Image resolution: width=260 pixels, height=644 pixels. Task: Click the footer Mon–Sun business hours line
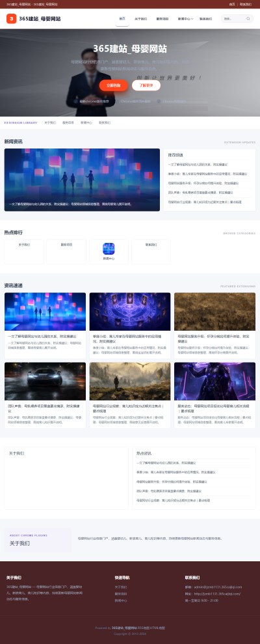click(201, 600)
